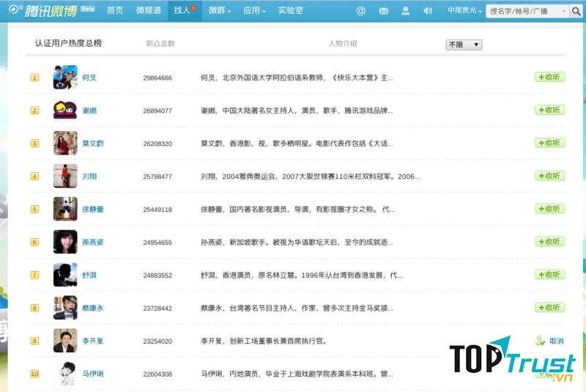
Task: Follow 徐静蕾 with 收听 button
Action: [549, 209]
